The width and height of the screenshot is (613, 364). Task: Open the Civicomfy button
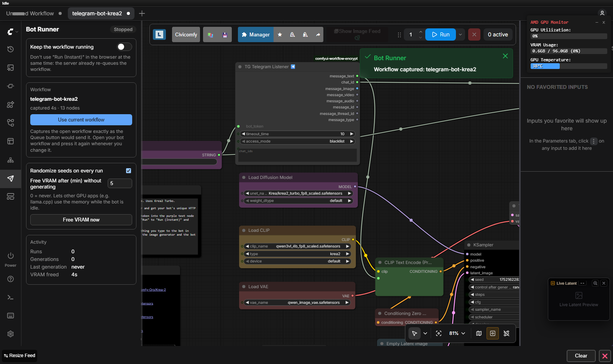pos(186,34)
